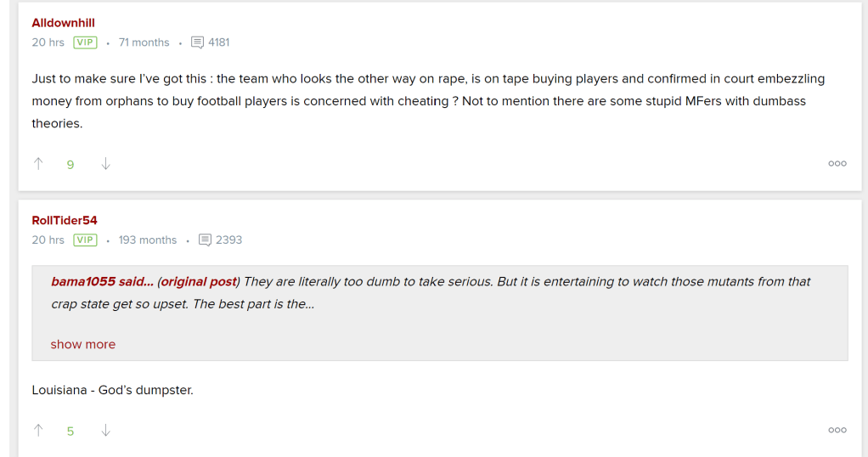
Task: Click VIP badge on RollTider54's post
Action: [x=85, y=240]
